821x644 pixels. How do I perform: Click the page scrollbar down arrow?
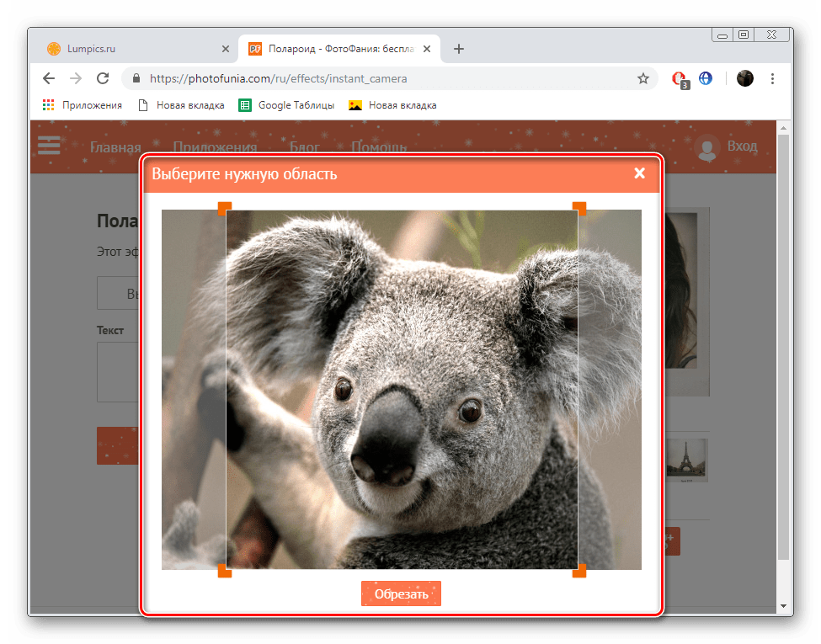[x=783, y=606]
